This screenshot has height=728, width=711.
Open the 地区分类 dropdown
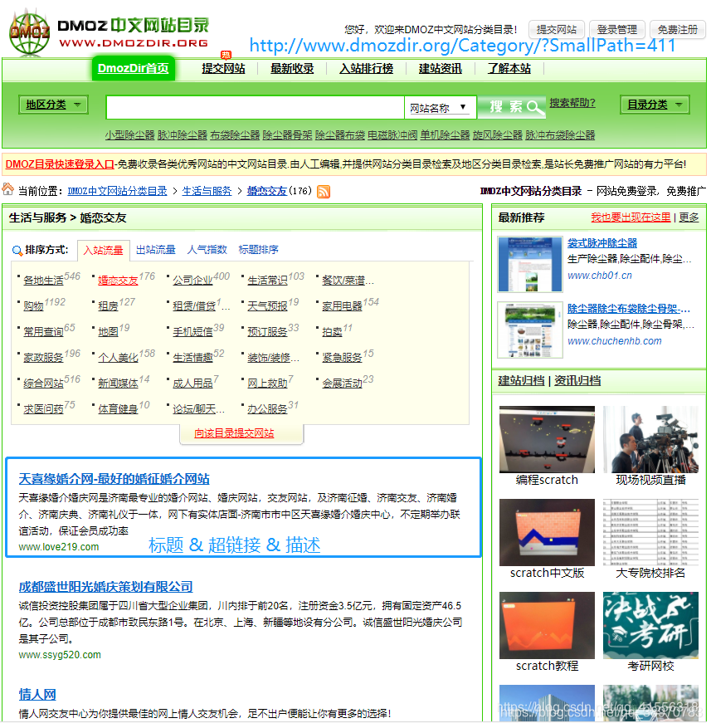(x=53, y=105)
